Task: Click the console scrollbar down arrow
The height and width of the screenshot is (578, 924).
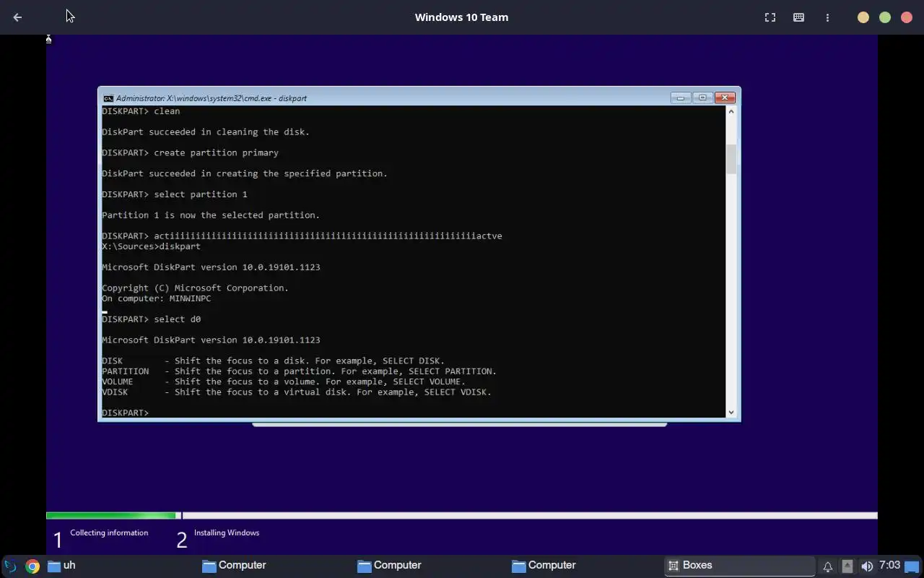Action: click(731, 413)
